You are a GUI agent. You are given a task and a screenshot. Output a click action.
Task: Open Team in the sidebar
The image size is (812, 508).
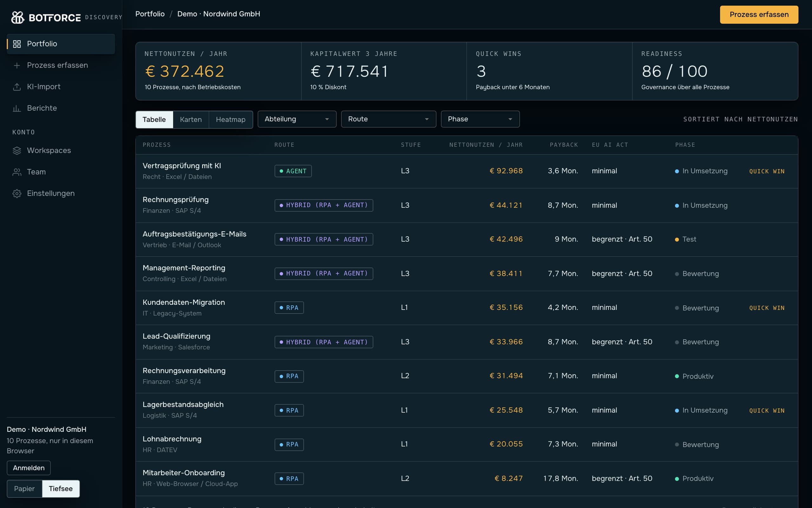[x=61, y=172]
